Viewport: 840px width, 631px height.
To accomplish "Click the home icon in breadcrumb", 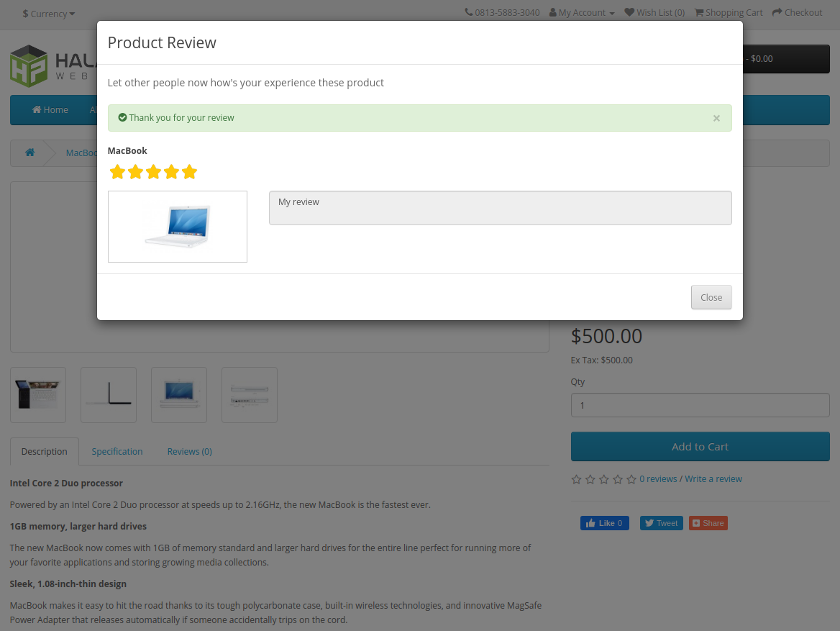I will [30, 153].
